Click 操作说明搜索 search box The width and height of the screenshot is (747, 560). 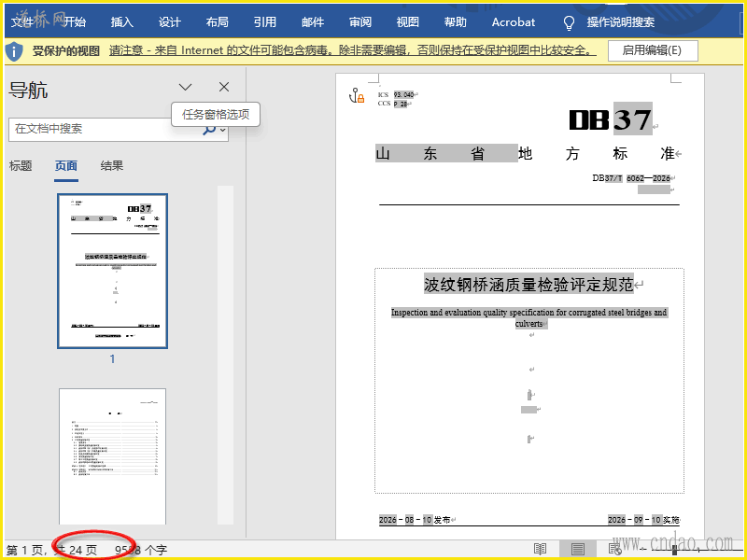620,21
